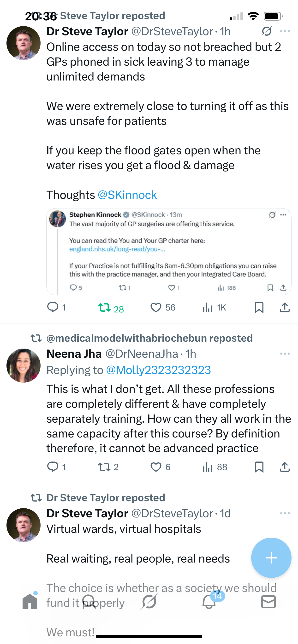The width and height of the screenshot is (298, 644).
Task: Reply to Neena Jha's post
Action: click(53, 467)
